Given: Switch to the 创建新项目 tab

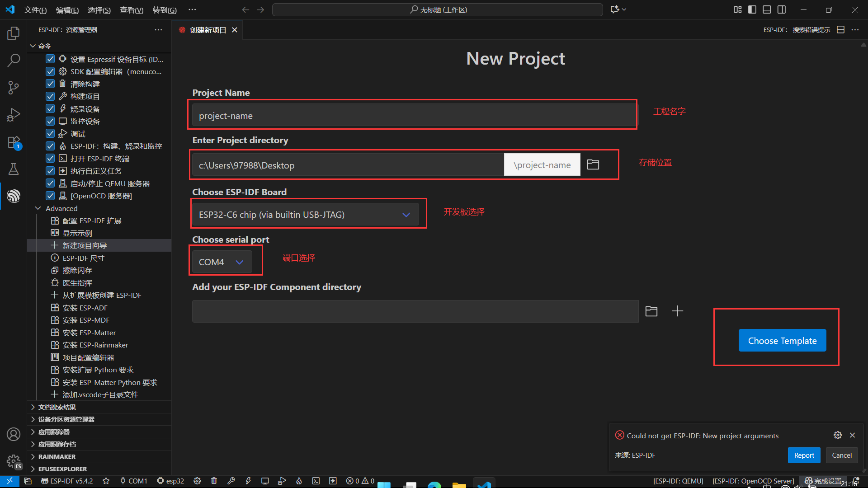Looking at the screenshot, I should pos(208,30).
